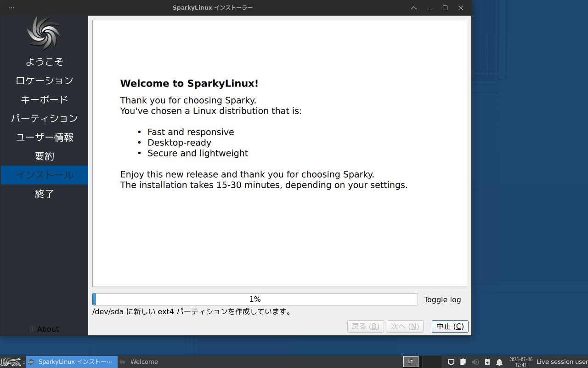Select the 終了 step in sidebar

tap(45, 194)
